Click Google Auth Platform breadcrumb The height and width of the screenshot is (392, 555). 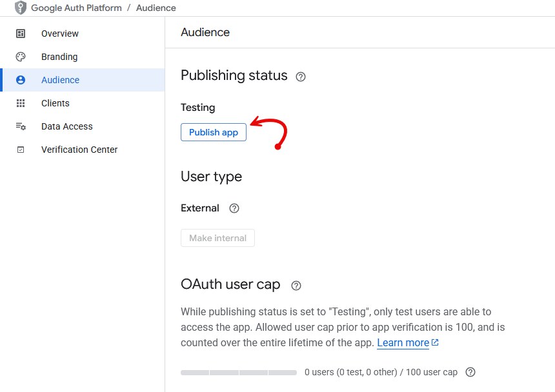coord(76,8)
